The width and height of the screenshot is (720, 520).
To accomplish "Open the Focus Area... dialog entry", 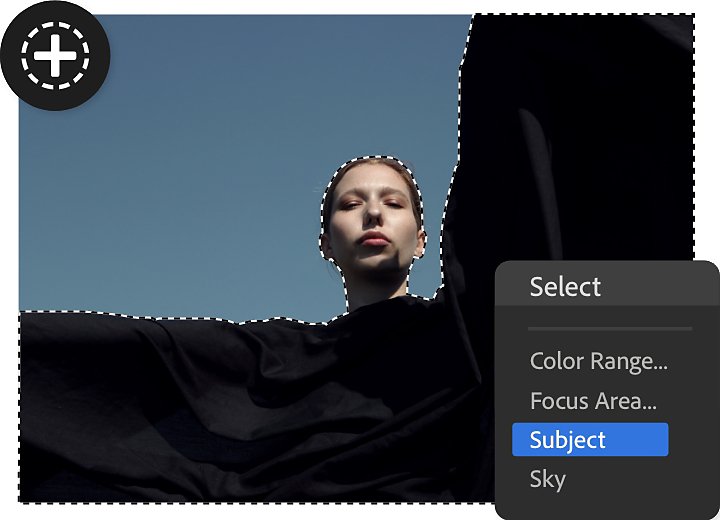I will coord(593,401).
